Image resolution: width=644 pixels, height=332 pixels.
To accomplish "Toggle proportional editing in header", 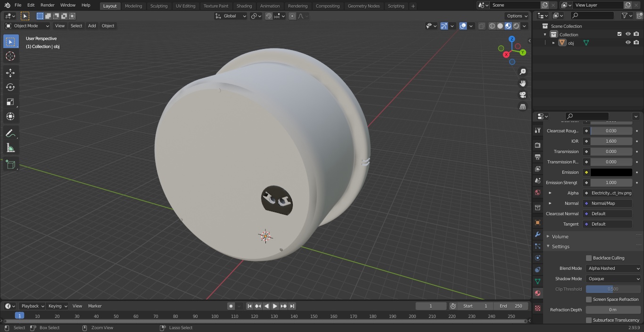I will [x=292, y=16].
